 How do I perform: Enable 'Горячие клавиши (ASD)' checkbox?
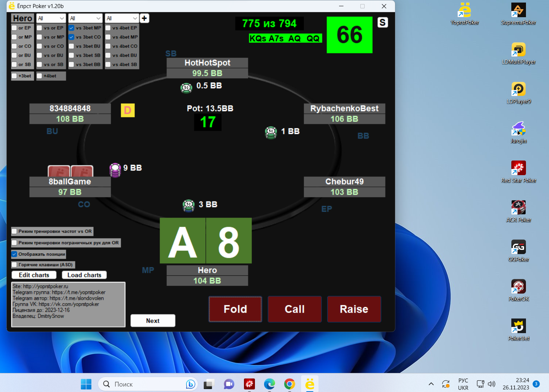tap(14, 265)
